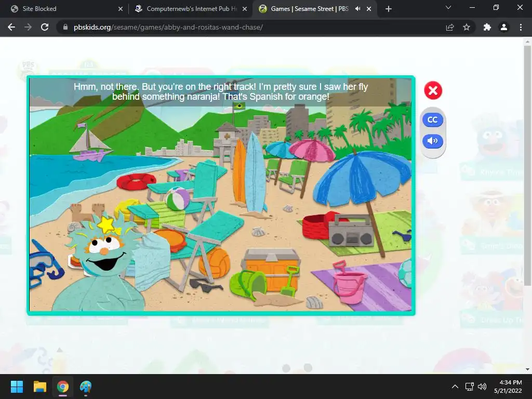Click the forward navigation arrow

click(x=28, y=27)
